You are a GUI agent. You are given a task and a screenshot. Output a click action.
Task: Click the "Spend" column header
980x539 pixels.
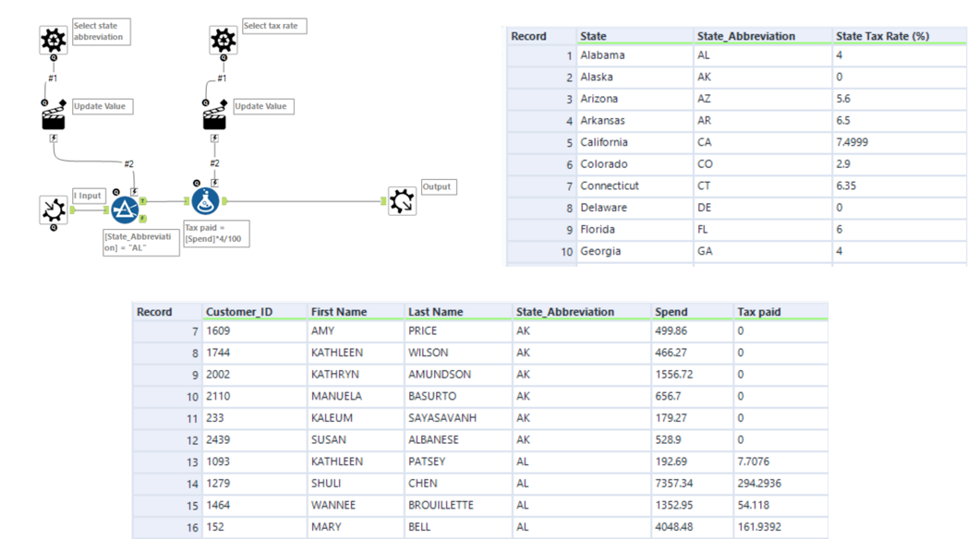click(671, 312)
